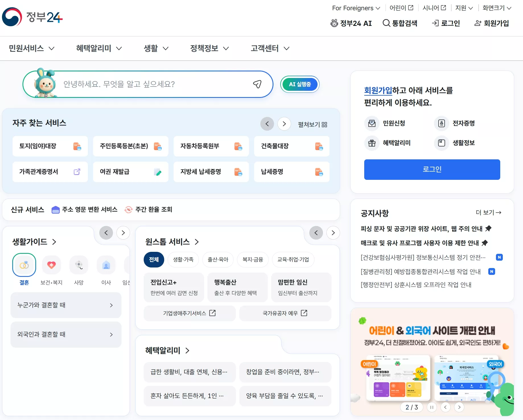
Task: Toggle the AI 실행중 switch
Action: (300, 84)
